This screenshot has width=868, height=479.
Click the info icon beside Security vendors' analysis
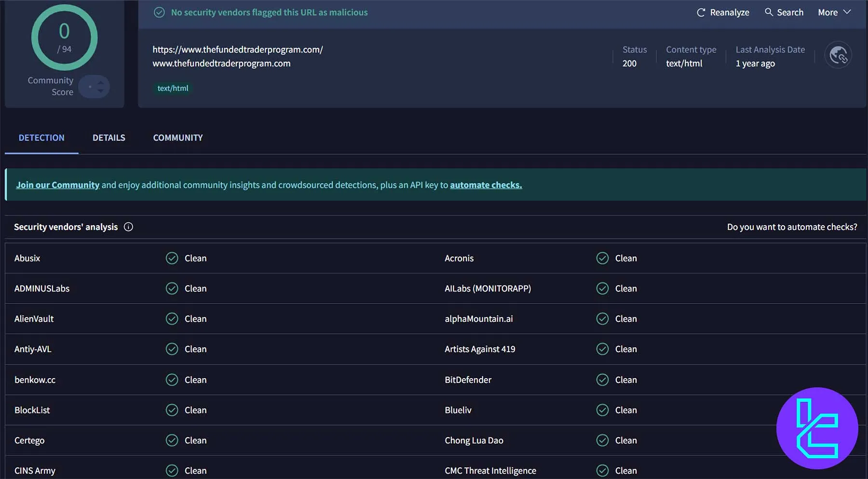click(128, 227)
